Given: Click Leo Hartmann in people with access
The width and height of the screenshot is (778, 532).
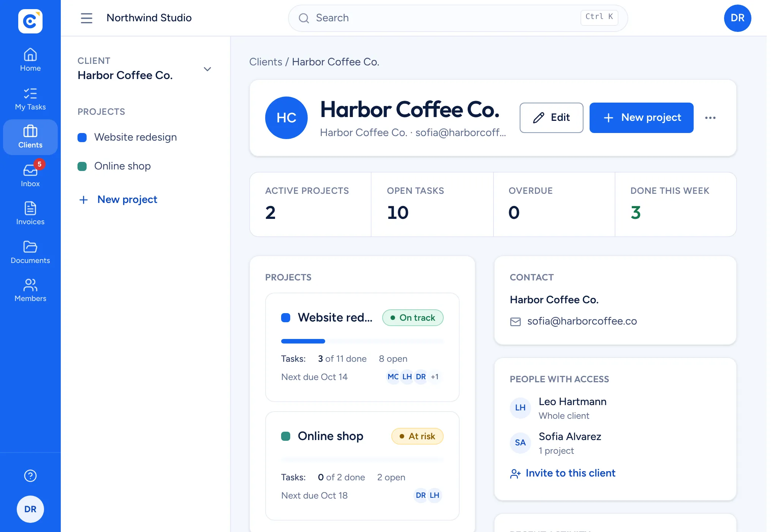Looking at the screenshot, I should pos(572,402).
